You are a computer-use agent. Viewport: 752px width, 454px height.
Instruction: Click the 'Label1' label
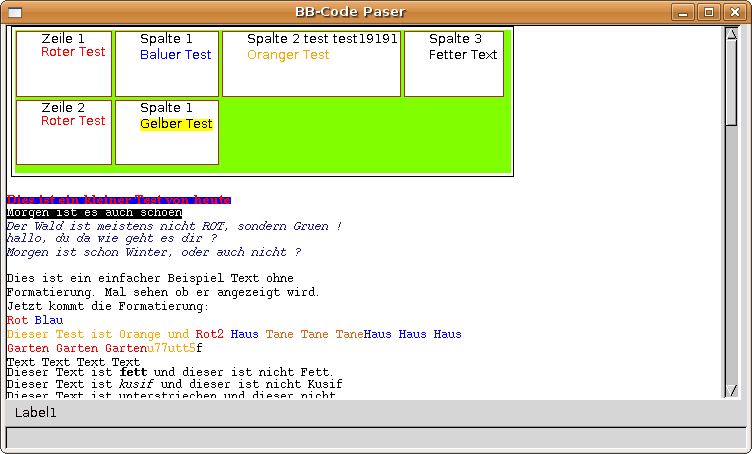coord(36,412)
